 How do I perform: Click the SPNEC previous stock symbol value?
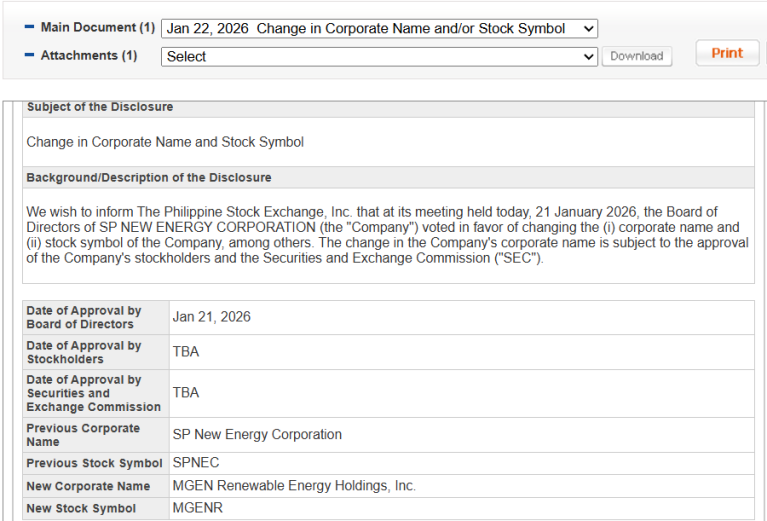(196, 463)
